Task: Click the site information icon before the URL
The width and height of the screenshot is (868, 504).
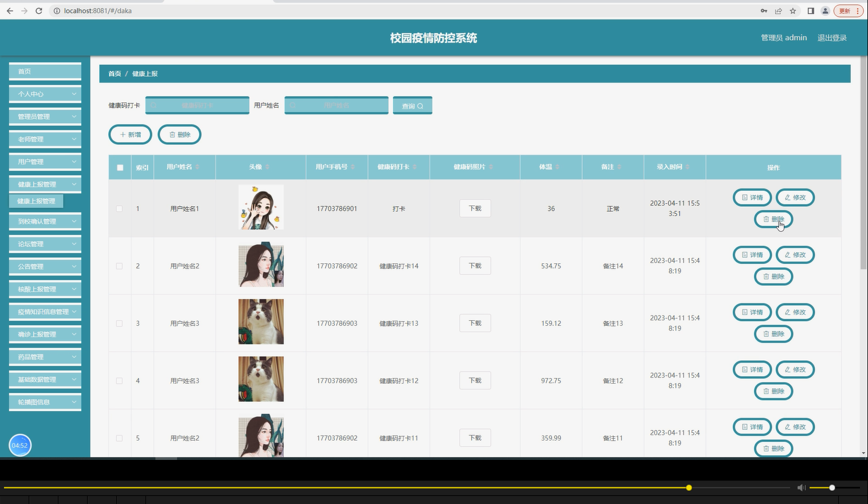Action: click(x=57, y=11)
